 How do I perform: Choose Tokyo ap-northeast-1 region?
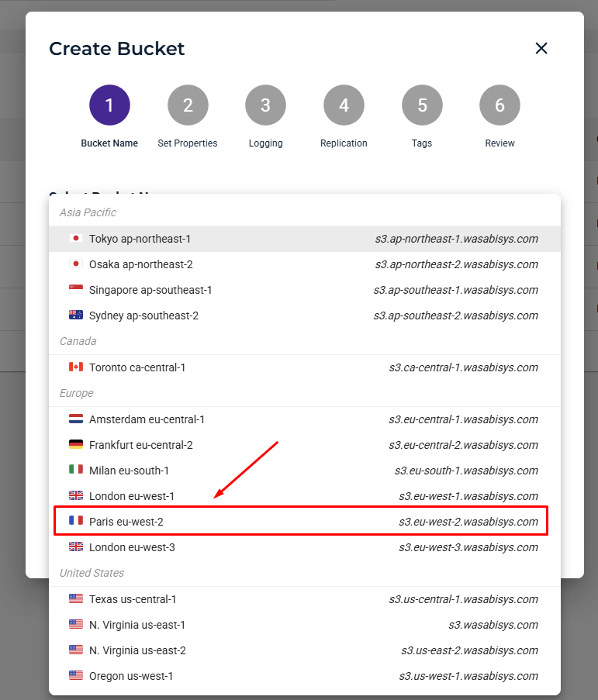click(x=305, y=239)
